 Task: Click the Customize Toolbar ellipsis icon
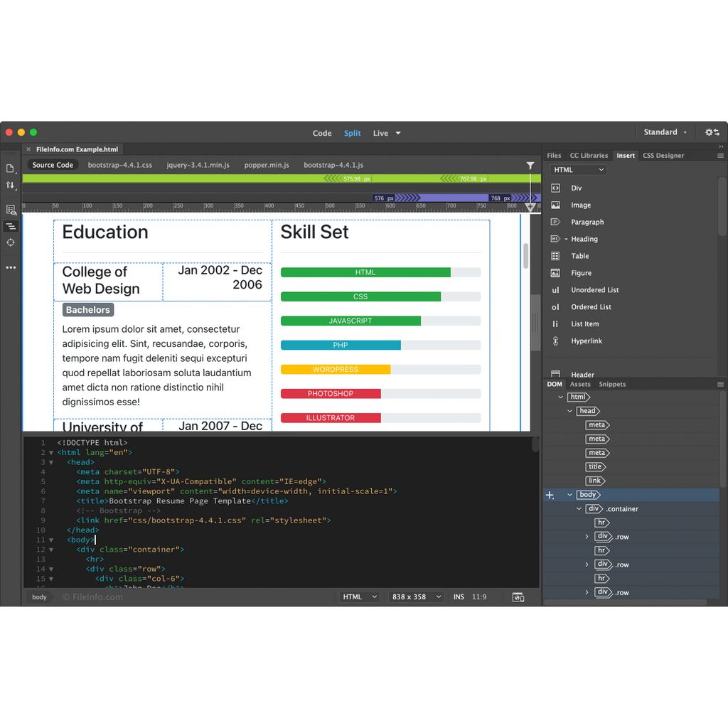click(x=11, y=268)
